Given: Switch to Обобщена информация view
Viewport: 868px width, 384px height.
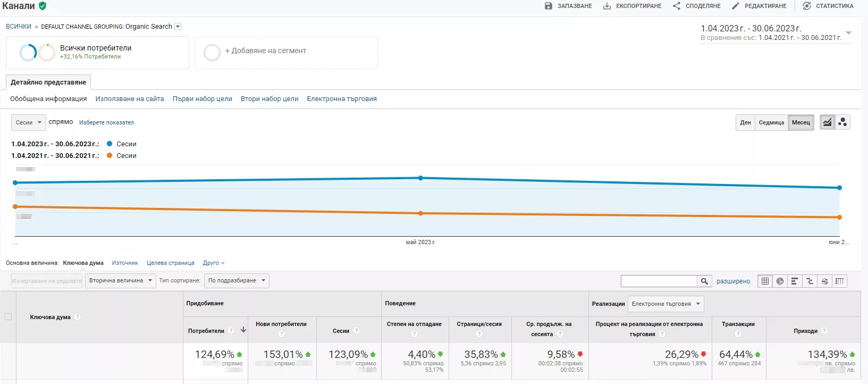Looking at the screenshot, I should pyautogui.click(x=48, y=99).
